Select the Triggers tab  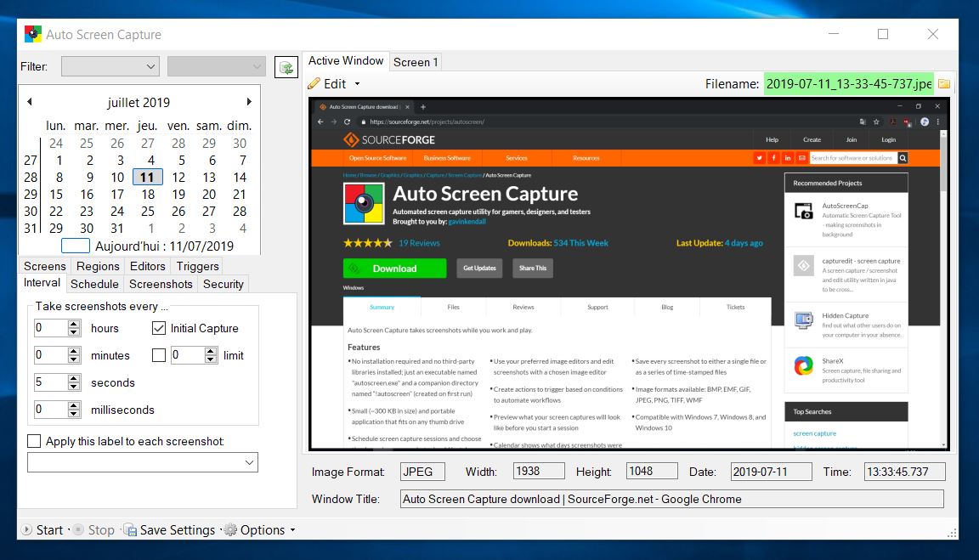coord(196,266)
